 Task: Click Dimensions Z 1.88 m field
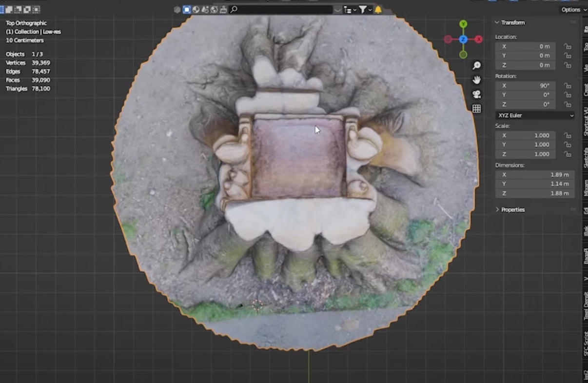click(535, 193)
